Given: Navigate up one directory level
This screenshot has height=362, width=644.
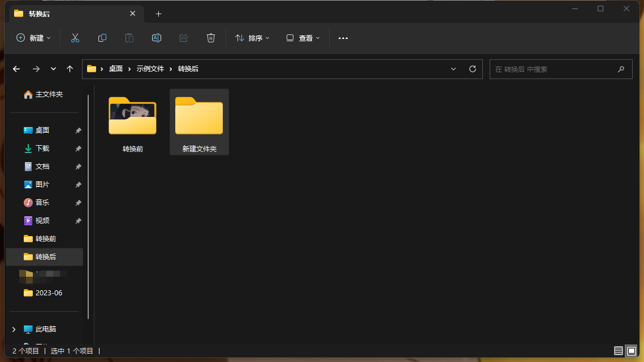Looking at the screenshot, I should coord(70,69).
